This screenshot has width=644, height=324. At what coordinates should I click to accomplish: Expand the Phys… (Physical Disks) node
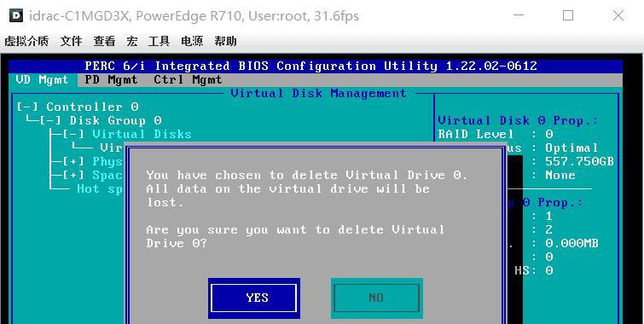point(73,161)
